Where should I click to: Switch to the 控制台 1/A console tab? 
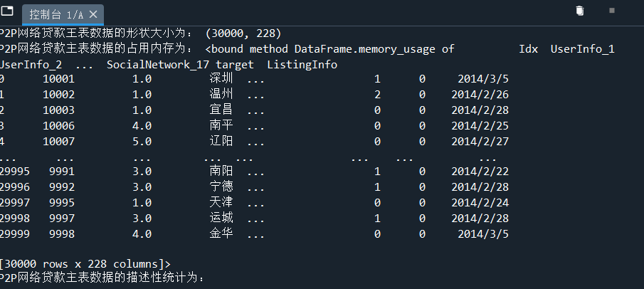pos(57,13)
